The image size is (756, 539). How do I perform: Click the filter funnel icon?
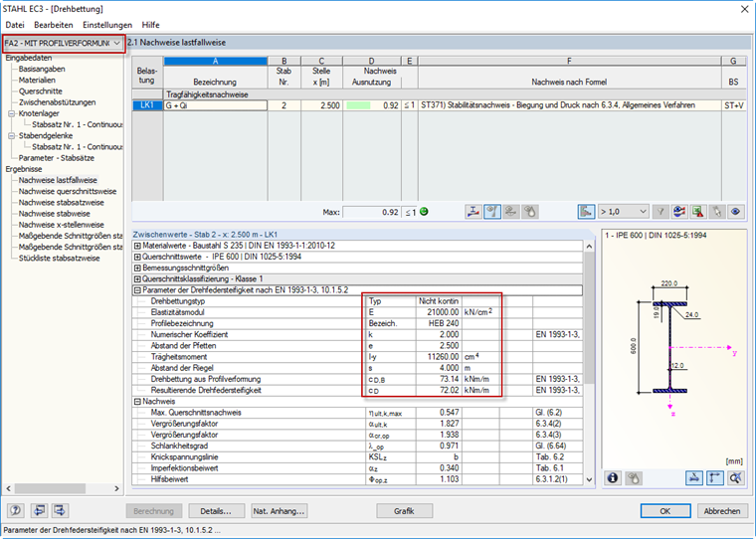pos(661,212)
